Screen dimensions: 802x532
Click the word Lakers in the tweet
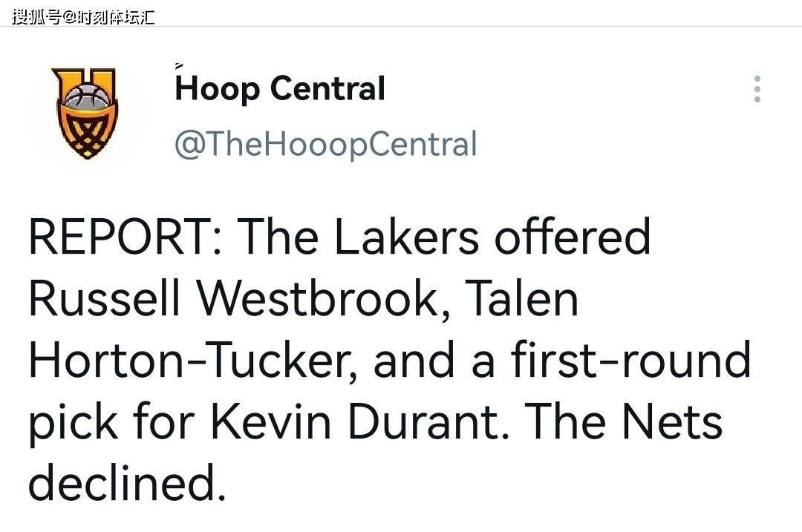(x=406, y=237)
